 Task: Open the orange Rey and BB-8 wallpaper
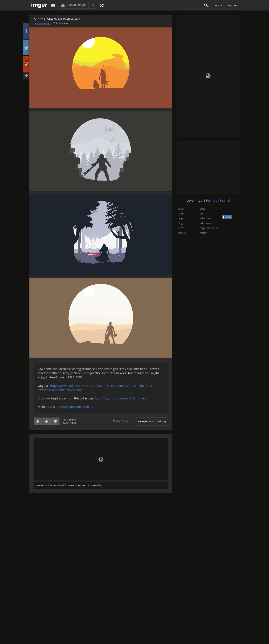[101, 68]
